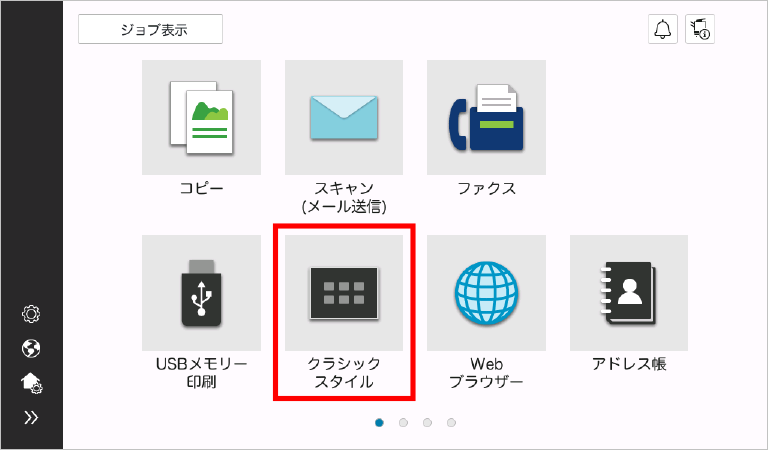Image resolution: width=768 pixels, height=450 pixels.
Task: Select the クラシックスタイル tile
Action: click(344, 293)
